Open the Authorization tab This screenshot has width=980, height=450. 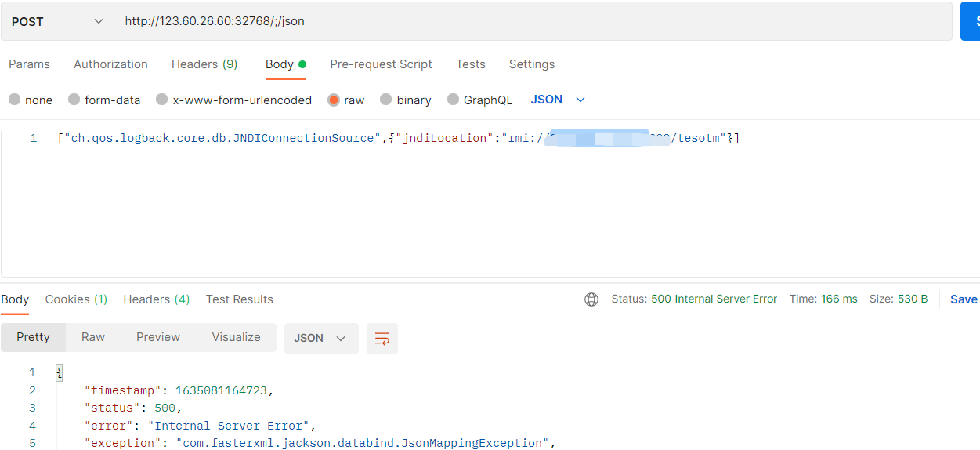coord(110,64)
